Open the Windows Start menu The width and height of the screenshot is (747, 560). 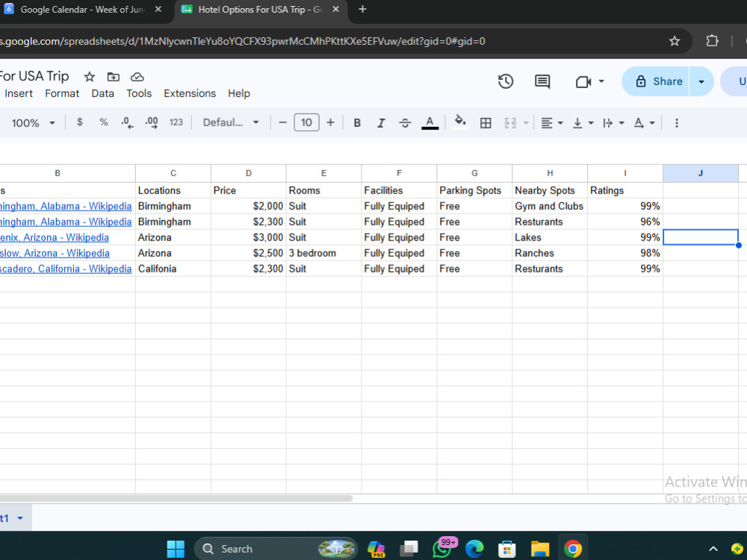pos(176,549)
